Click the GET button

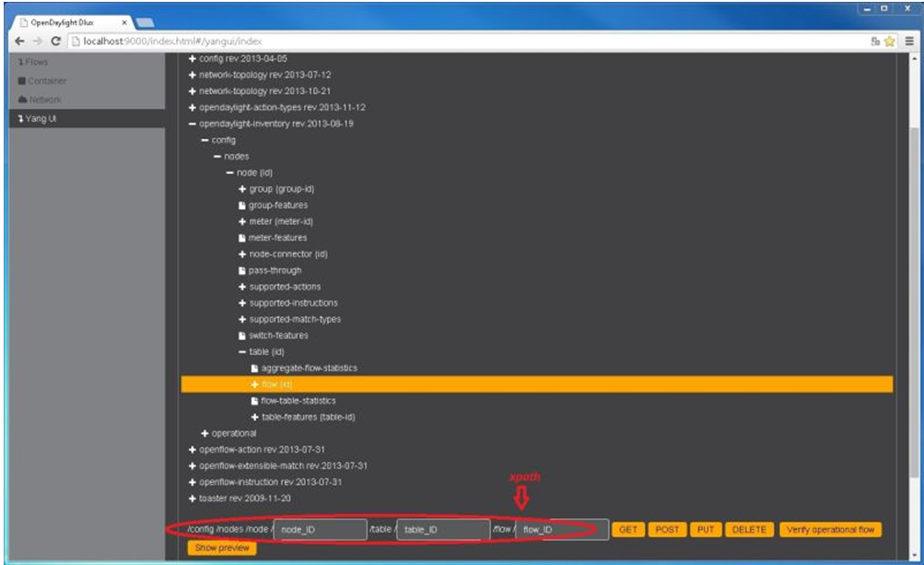[x=628, y=530]
